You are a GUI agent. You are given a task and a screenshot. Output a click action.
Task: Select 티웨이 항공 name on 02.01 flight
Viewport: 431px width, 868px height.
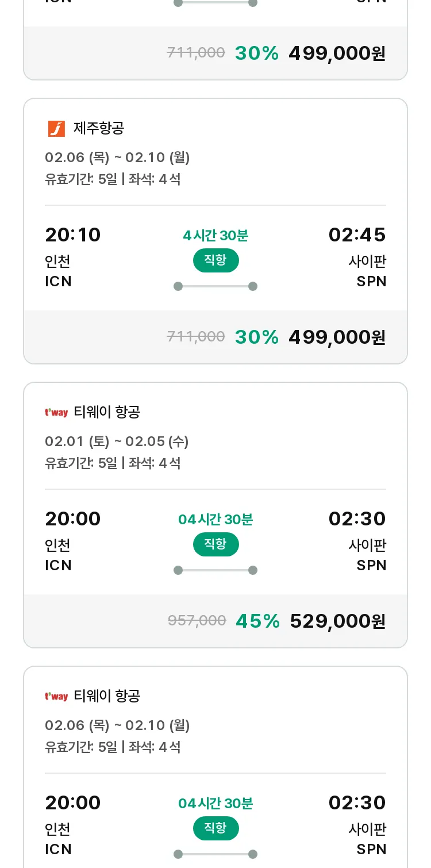click(107, 412)
